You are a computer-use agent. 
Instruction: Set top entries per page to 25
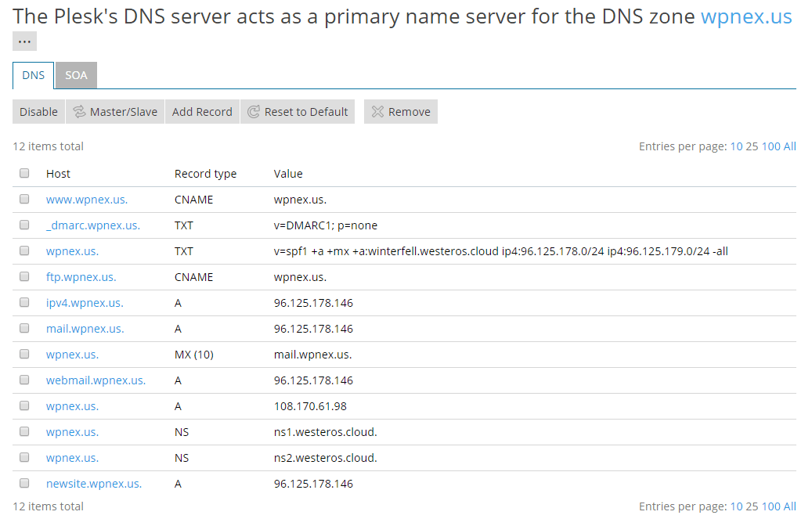tap(752, 146)
